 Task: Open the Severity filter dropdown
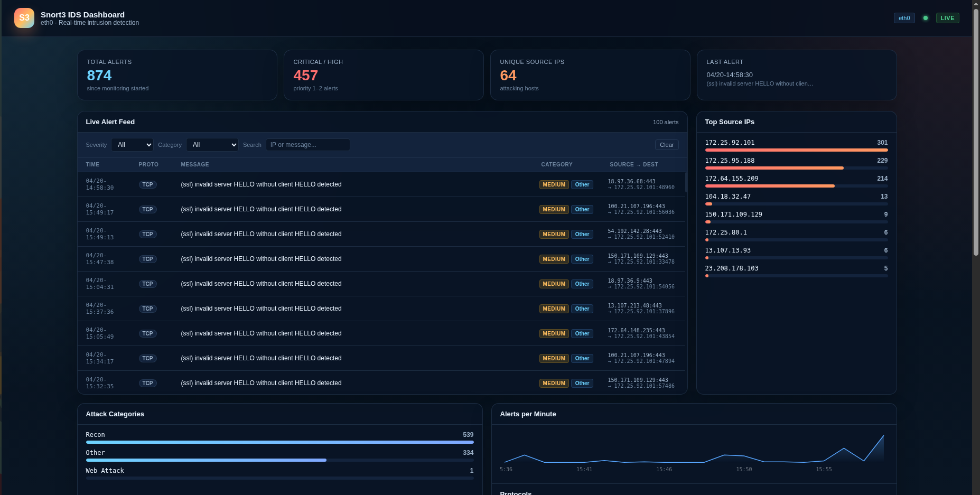(x=132, y=144)
